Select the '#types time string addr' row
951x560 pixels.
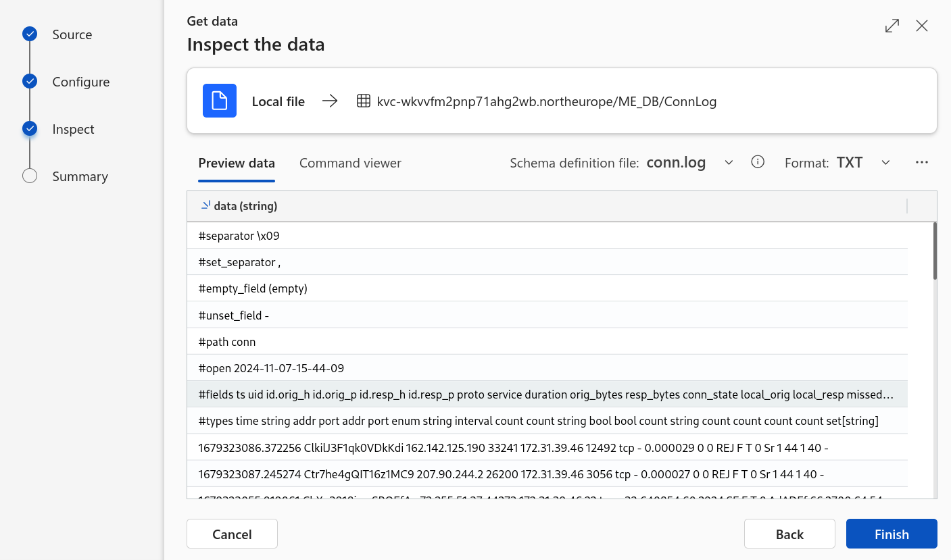pyautogui.click(x=547, y=421)
